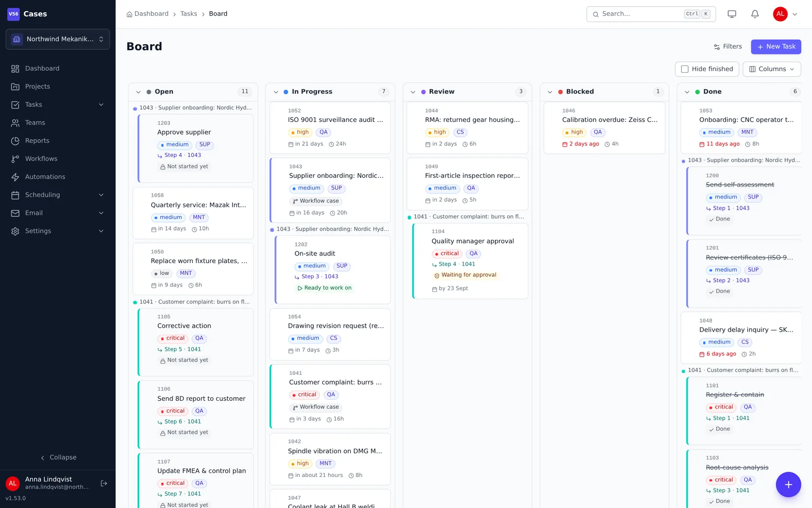Click the monitor display icon in the header
812x508 pixels.
pyautogui.click(x=732, y=14)
